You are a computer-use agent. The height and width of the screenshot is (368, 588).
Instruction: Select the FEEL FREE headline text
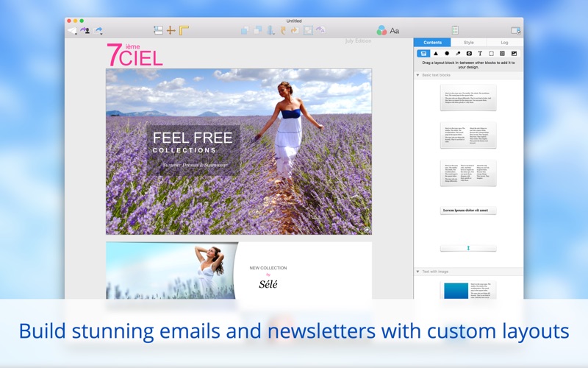coord(193,138)
